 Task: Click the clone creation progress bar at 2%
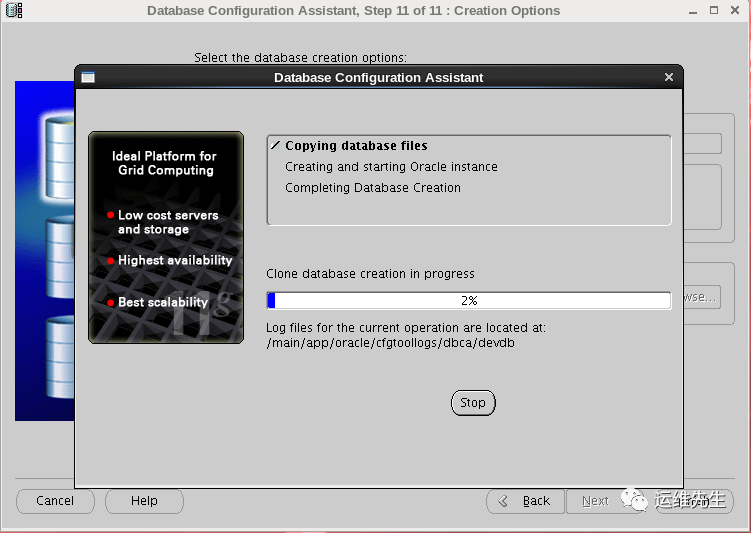[469, 300]
